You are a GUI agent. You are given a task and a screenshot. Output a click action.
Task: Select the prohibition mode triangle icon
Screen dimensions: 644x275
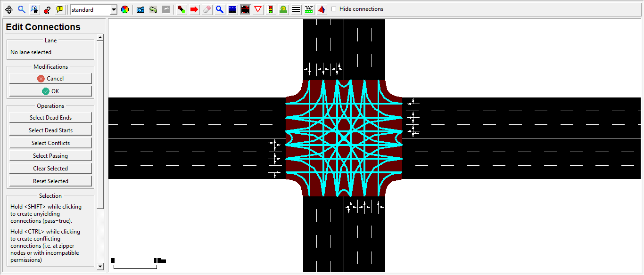coord(258,9)
